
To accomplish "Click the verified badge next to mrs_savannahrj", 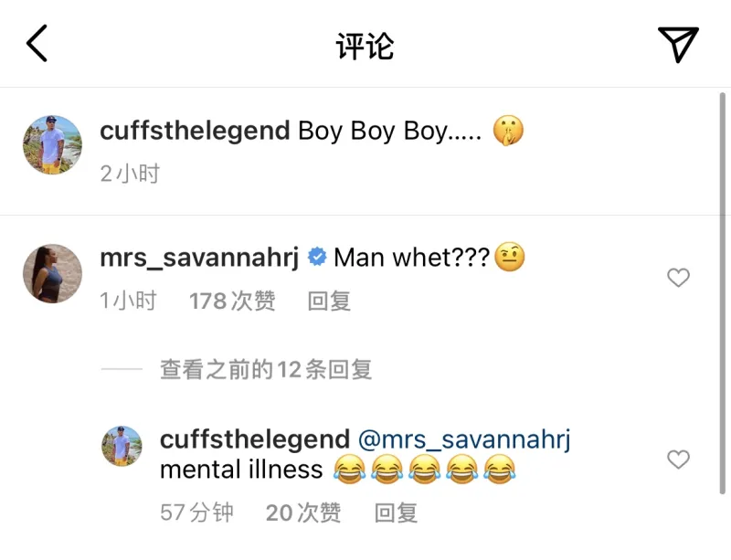I will point(317,257).
